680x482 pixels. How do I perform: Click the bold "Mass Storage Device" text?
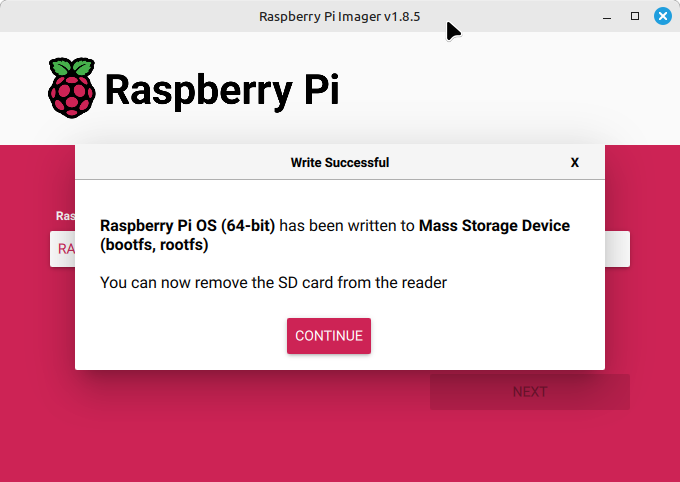click(494, 226)
